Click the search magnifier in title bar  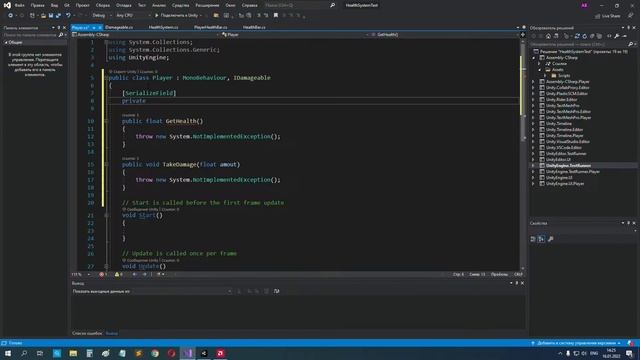click(332, 5)
